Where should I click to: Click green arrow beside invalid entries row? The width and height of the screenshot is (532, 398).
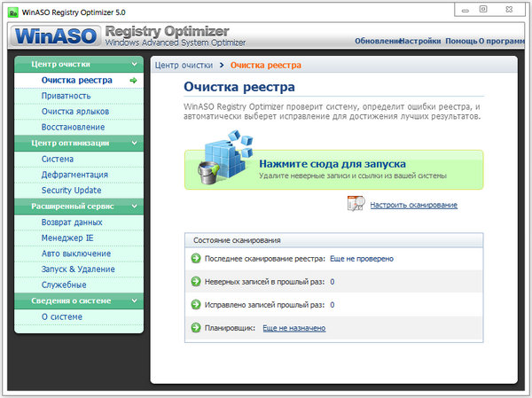tap(196, 282)
